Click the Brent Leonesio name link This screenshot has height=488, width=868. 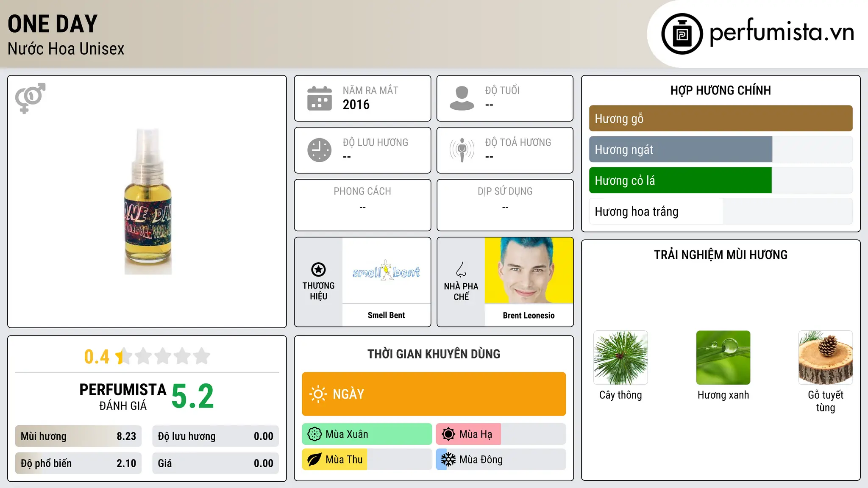click(x=529, y=315)
